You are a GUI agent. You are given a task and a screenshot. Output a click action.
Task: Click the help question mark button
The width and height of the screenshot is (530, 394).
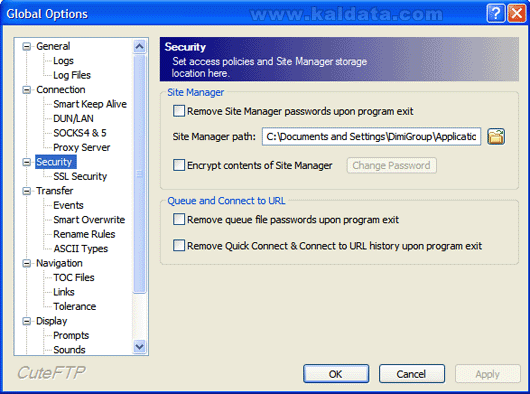point(496,14)
